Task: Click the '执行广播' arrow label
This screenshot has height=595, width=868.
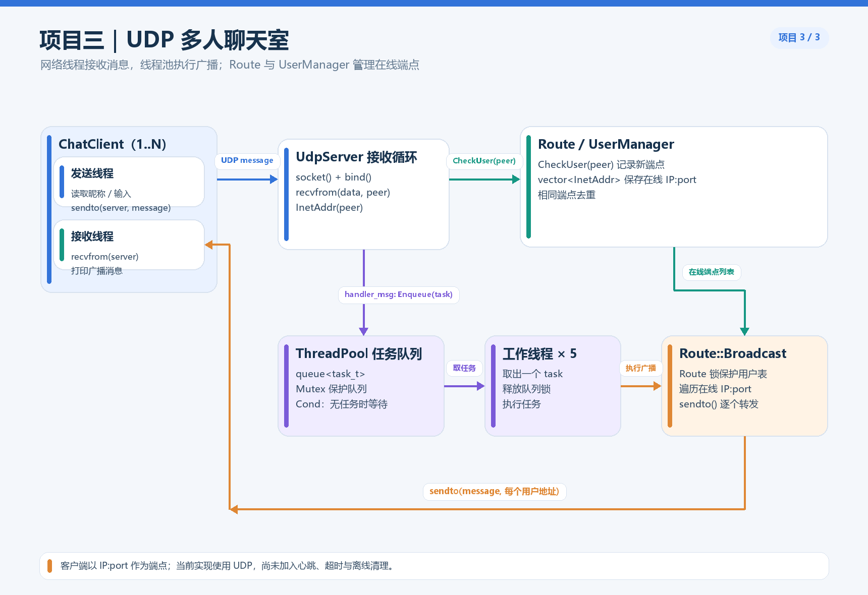Action: pos(641,369)
